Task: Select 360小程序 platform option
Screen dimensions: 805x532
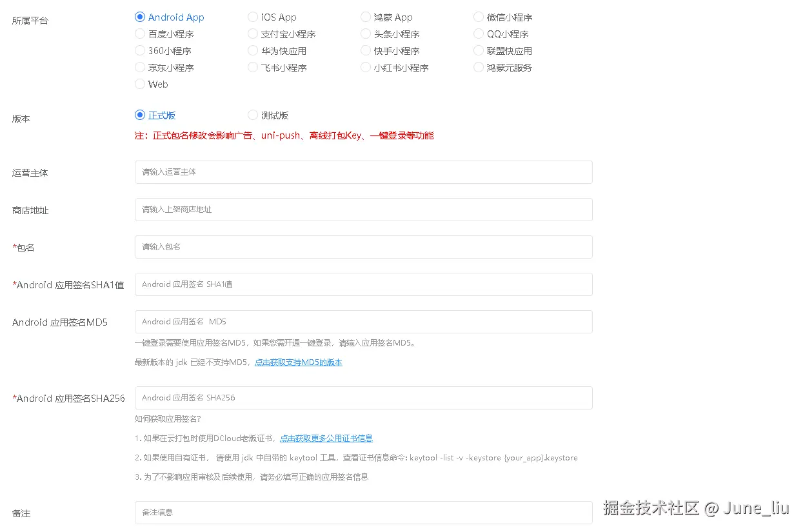Action: (x=140, y=51)
